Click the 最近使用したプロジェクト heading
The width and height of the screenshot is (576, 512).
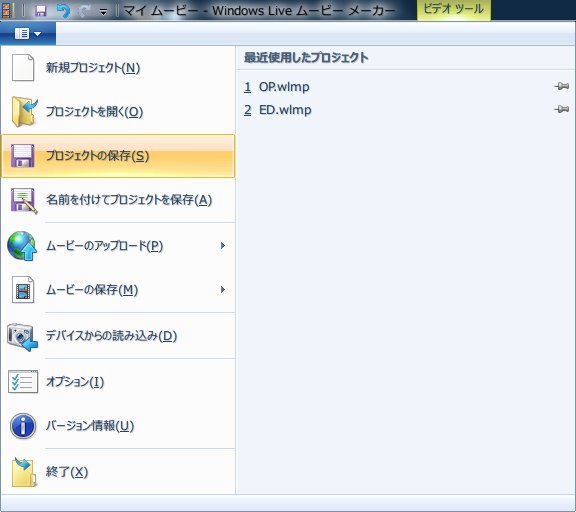[306, 58]
